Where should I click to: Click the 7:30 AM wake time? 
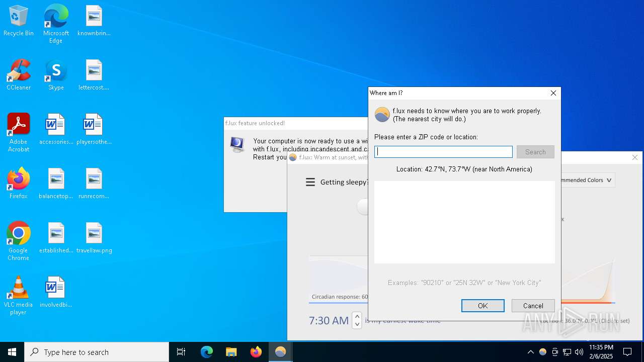(329, 320)
